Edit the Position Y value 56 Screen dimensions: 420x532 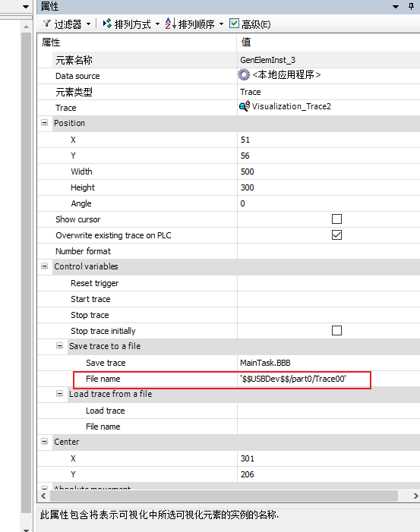pos(328,156)
